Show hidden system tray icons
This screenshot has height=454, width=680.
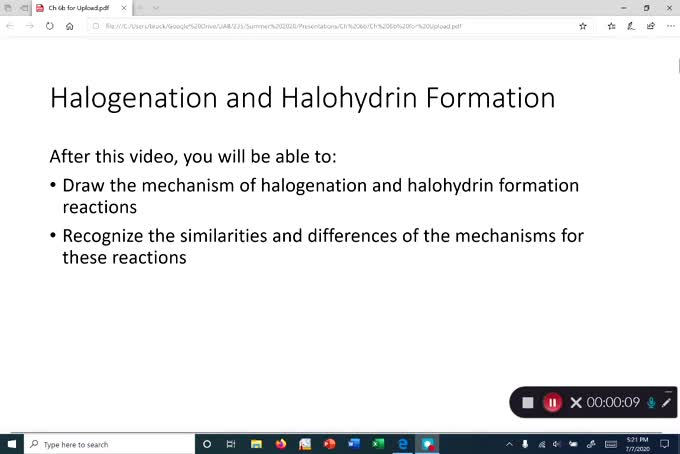[x=509, y=444]
